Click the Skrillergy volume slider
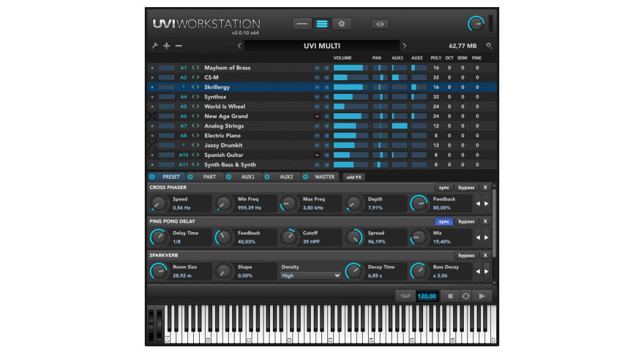 pyautogui.click(x=351, y=87)
